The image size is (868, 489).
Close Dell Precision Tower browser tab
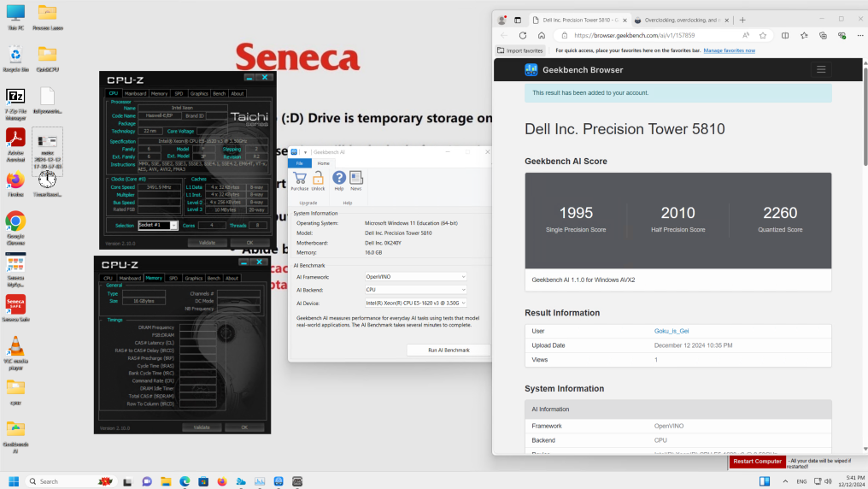click(625, 21)
